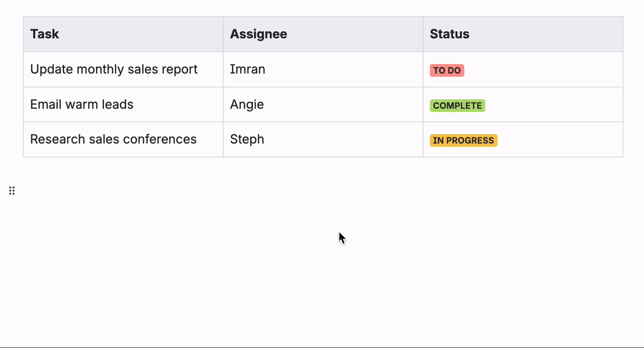
Task: Click the yellow IN PROGRESS status badge
Action: [463, 140]
